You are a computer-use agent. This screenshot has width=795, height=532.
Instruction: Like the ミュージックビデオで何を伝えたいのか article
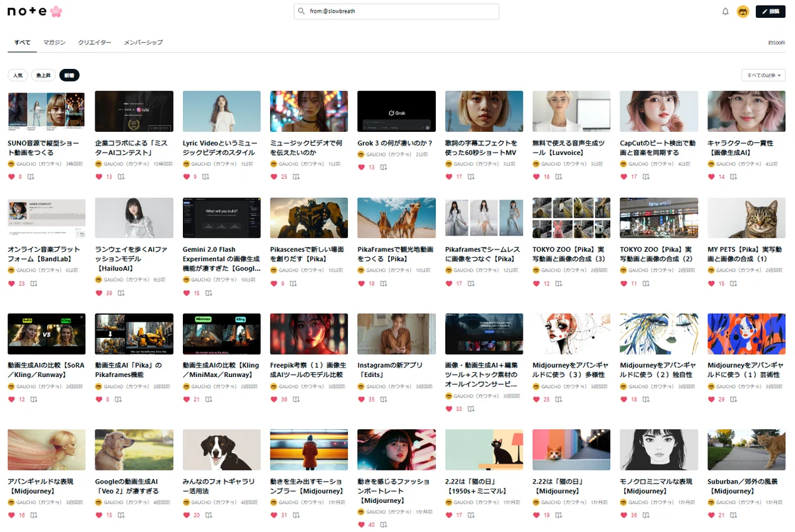click(274, 177)
